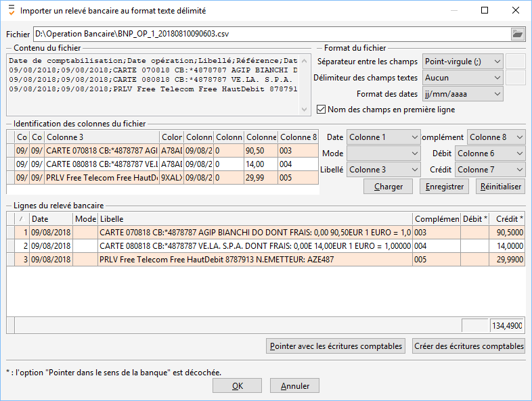Select row 1 'CARTE 070818' AGIP BIANCHI line
532x401 pixels.
[265, 233]
